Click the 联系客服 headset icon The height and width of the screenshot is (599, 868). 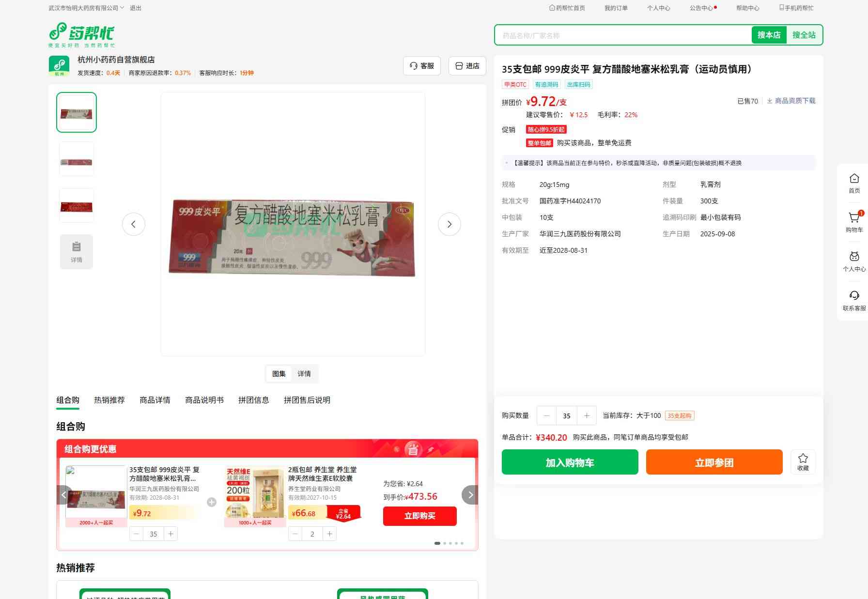pos(854,296)
